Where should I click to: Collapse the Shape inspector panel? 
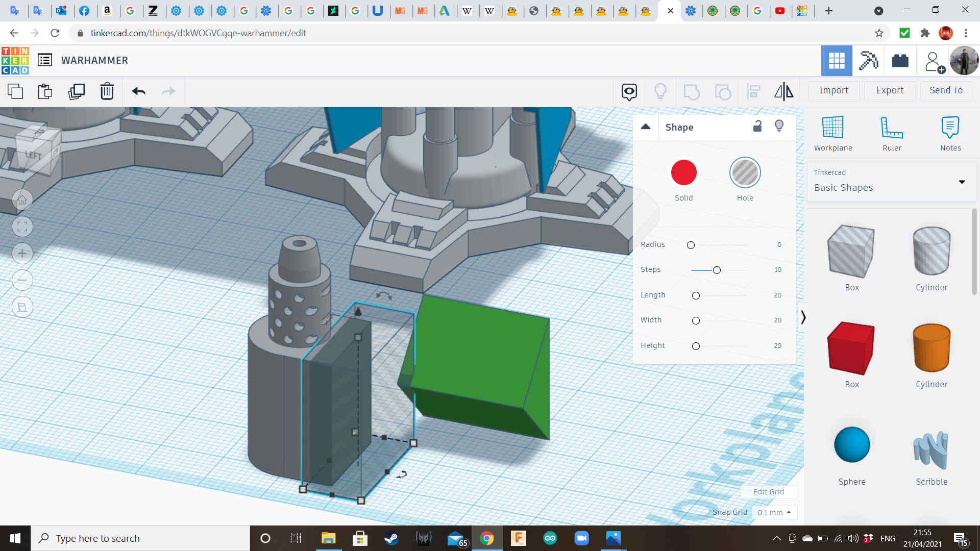(646, 127)
